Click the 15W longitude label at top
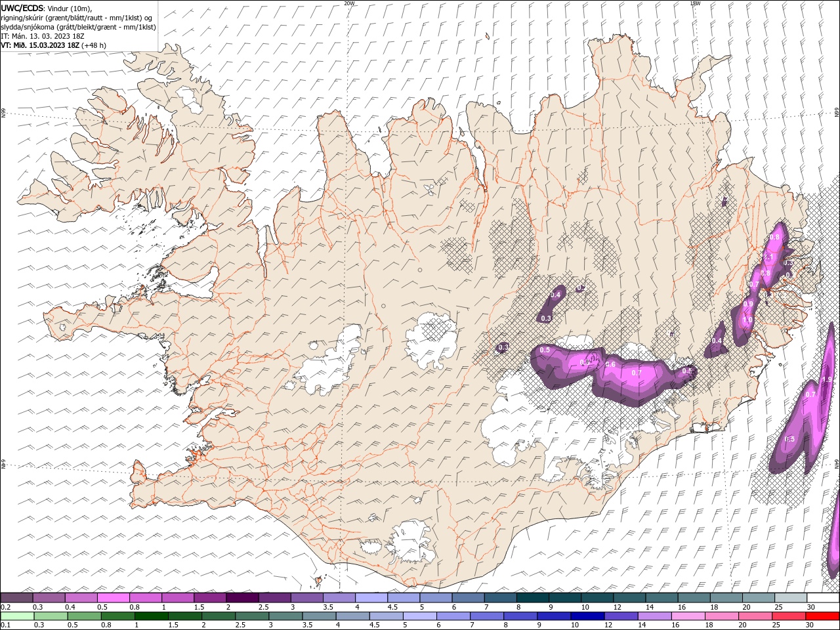This screenshot has height=630, width=840. point(695,3)
